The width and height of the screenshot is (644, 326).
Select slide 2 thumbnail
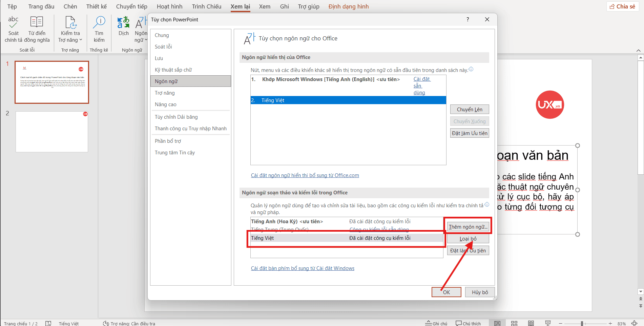pos(52,132)
